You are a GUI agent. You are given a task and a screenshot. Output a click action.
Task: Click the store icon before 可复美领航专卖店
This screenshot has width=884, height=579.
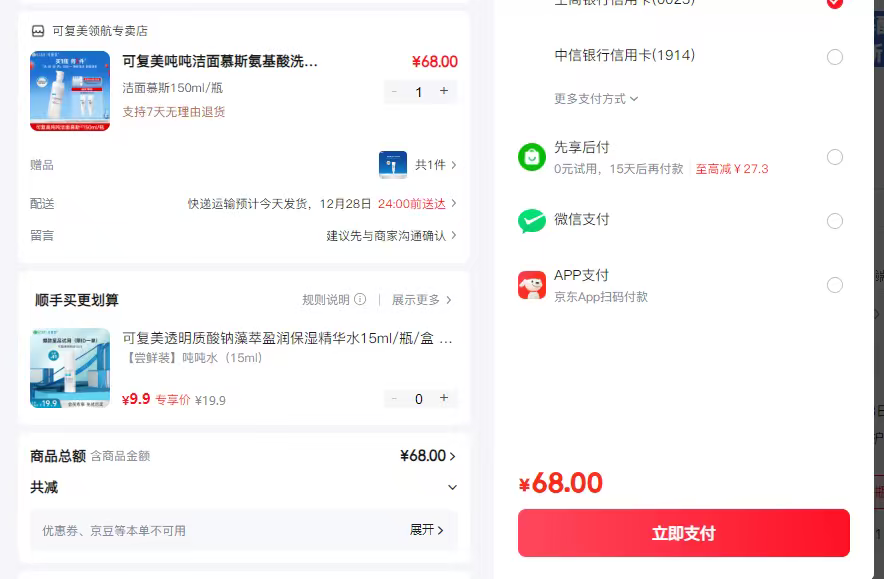point(36,31)
